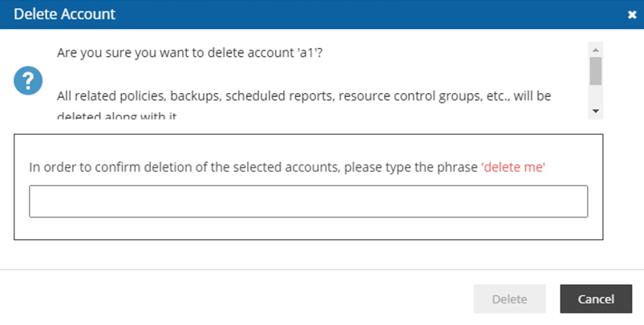This screenshot has width=644, height=325.
Task: Click the scroll down arrow of message
Action: tap(595, 112)
